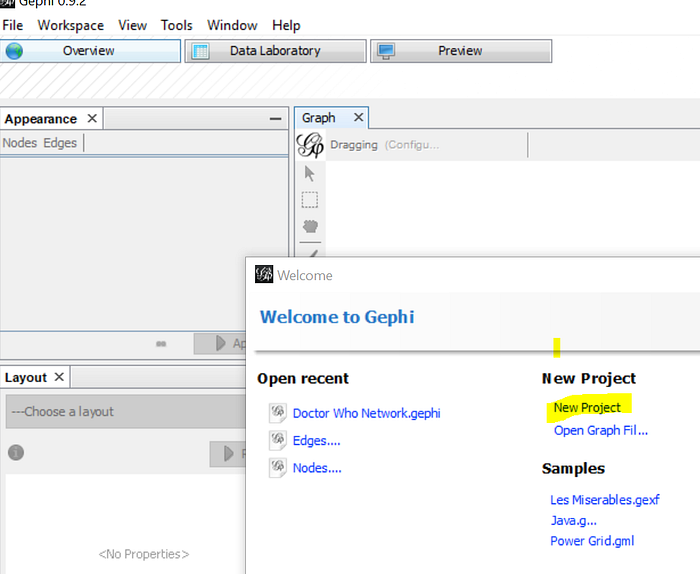Select Edges in Appearance panel
The image size is (700, 574).
click(x=60, y=143)
